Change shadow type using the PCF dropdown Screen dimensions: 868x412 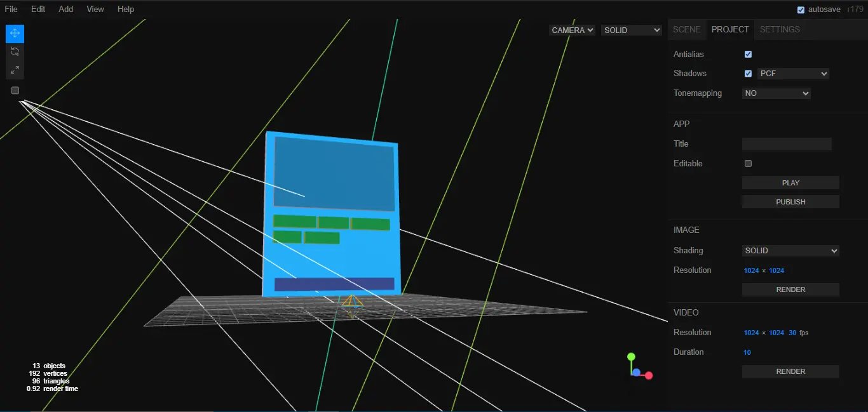793,73
